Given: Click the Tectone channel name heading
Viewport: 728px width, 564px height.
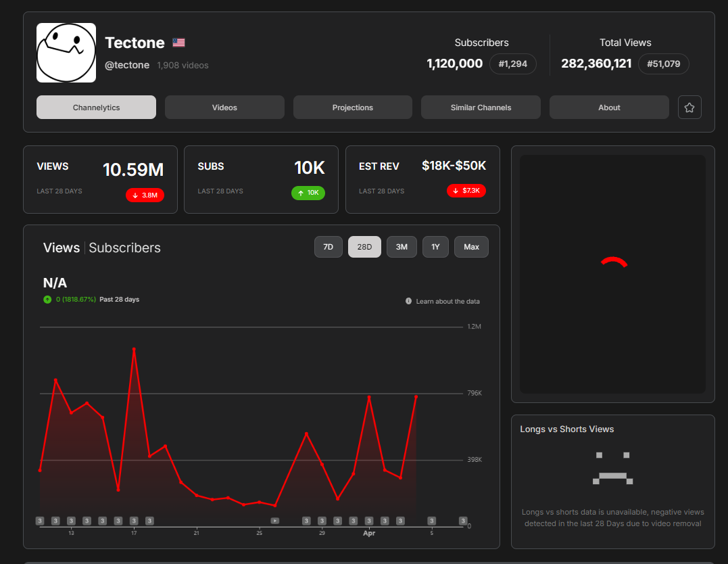Looking at the screenshot, I should point(135,43).
